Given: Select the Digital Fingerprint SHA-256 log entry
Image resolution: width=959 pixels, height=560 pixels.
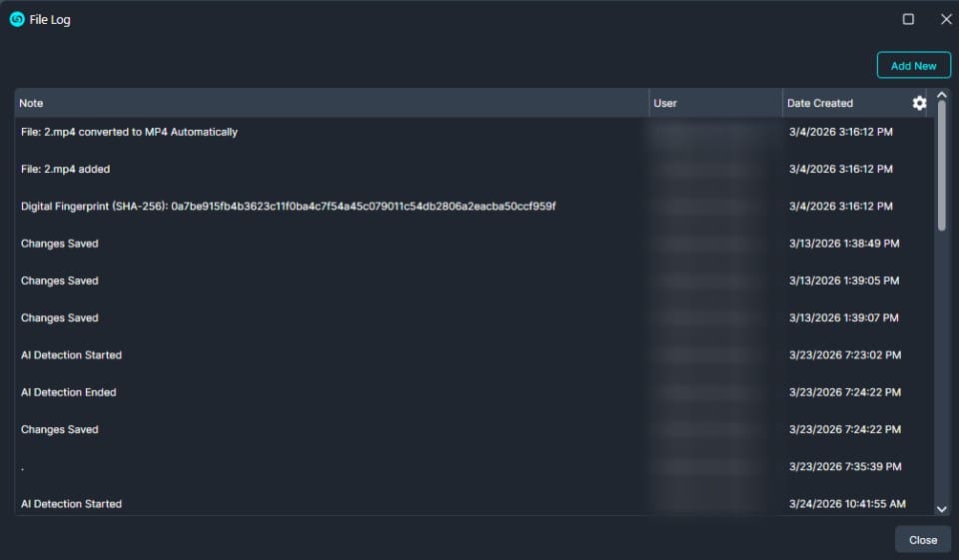Looking at the screenshot, I should pyautogui.click(x=288, y=207).
